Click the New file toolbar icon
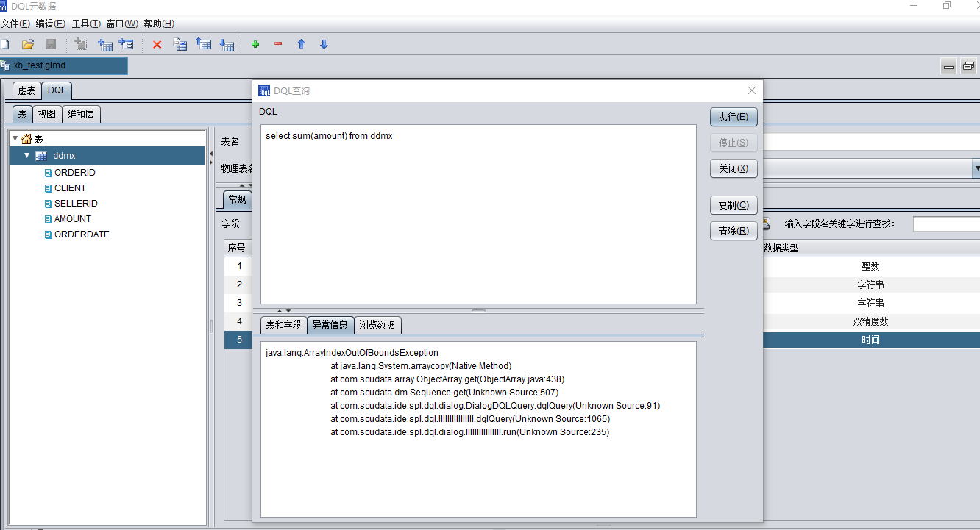The width and height of the screenshot is (980, 530). point(4,44)
